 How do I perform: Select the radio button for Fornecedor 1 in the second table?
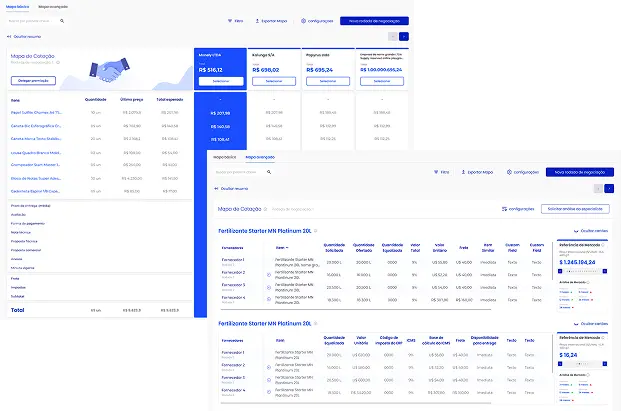[x=268, y=355]
